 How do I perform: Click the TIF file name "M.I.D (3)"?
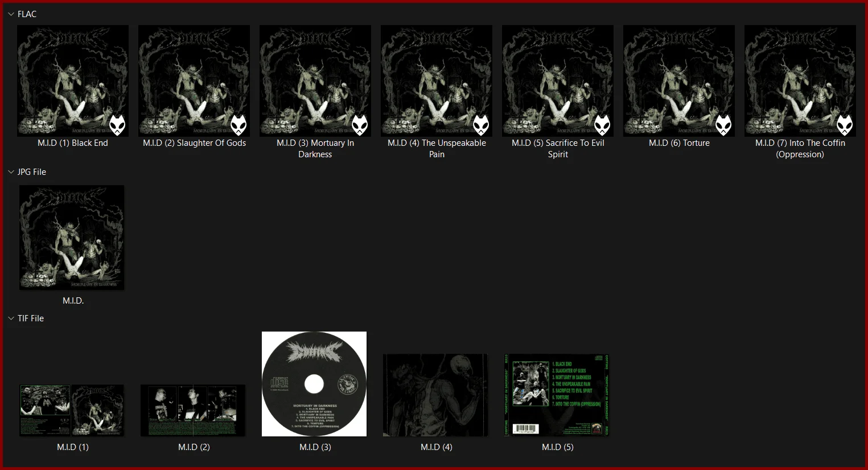[x=315, y=447]
